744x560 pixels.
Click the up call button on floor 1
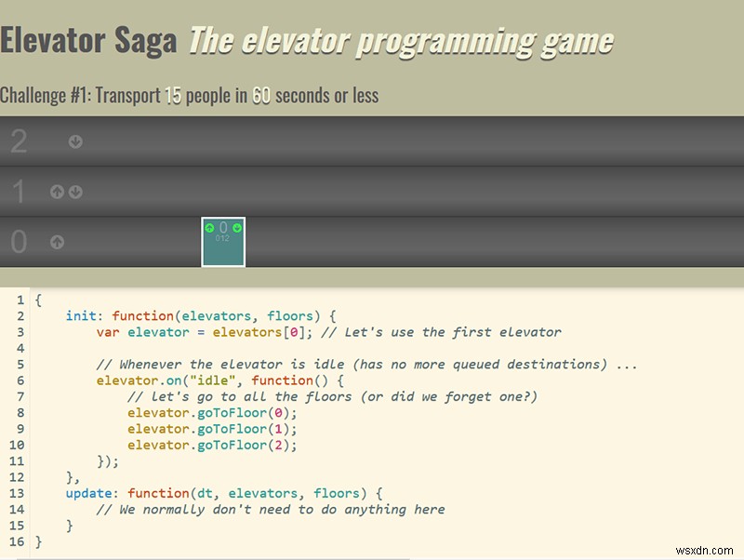[x=58, y=192]
